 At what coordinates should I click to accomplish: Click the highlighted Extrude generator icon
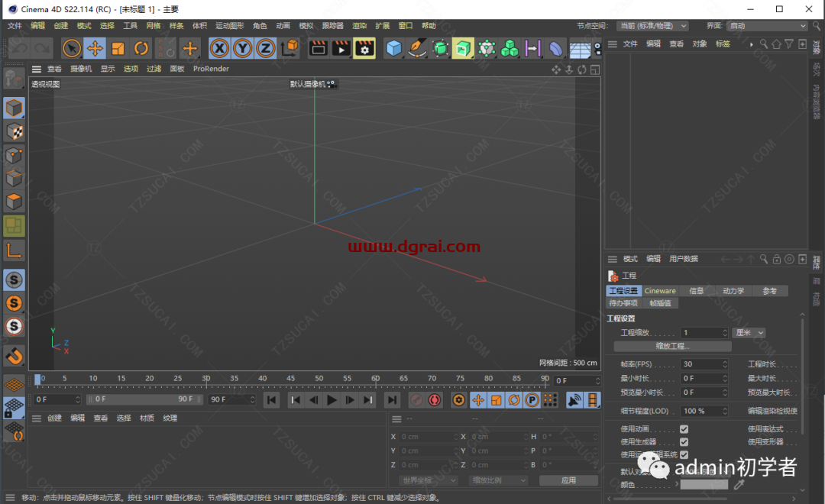[463, 48]
